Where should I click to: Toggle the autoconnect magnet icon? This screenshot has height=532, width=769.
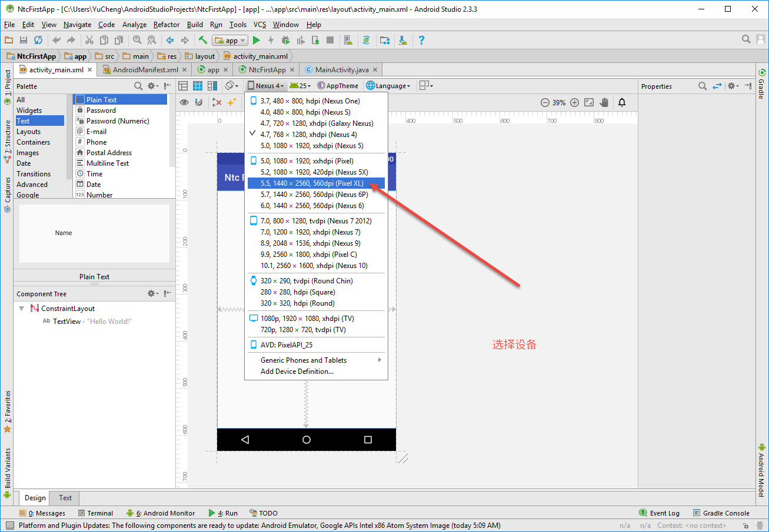[199, 102]
